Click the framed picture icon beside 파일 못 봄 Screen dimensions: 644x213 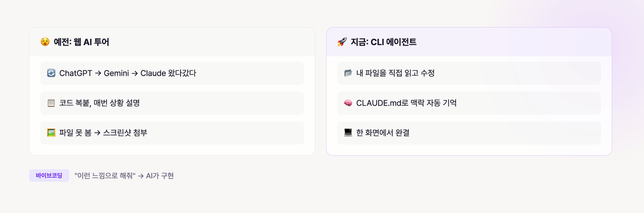pyautogui.click(x=51, y=133)
